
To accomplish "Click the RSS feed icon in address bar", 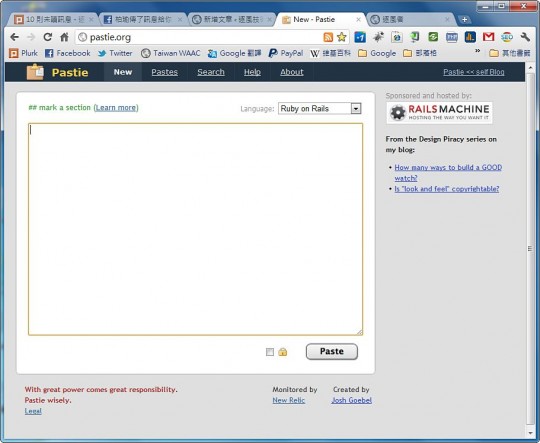I will (328, 37).
